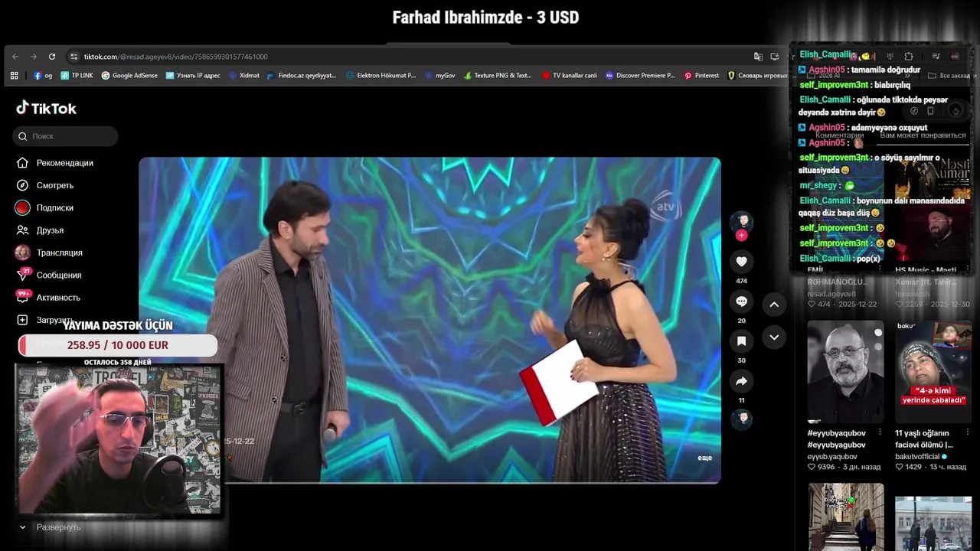Open Google AdSense bookmark
Screen dimensions: 980x551
[x=129, y=76]
